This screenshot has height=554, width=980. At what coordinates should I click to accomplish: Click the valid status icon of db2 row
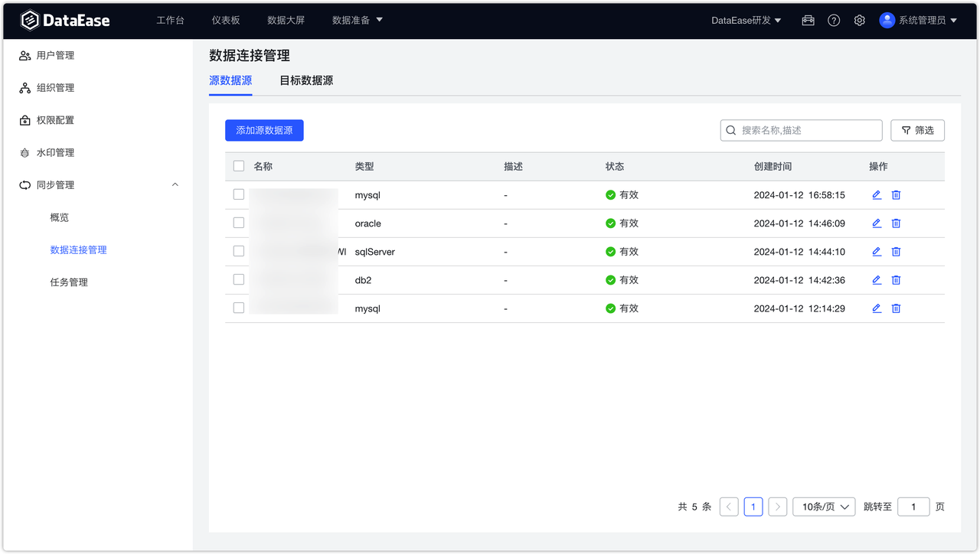610,280
